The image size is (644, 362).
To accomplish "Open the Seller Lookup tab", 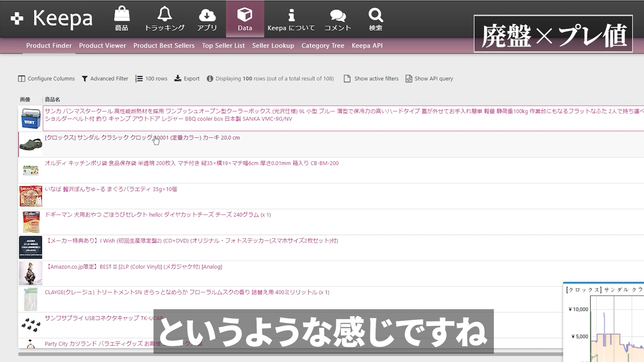I will click(x=273, y=46).
